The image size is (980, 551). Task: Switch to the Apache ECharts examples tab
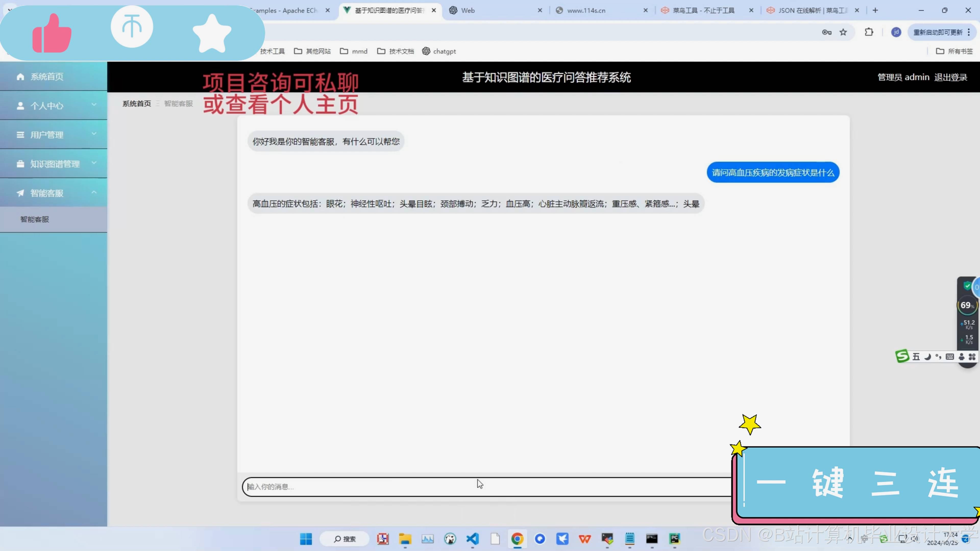tap(289, 10)
